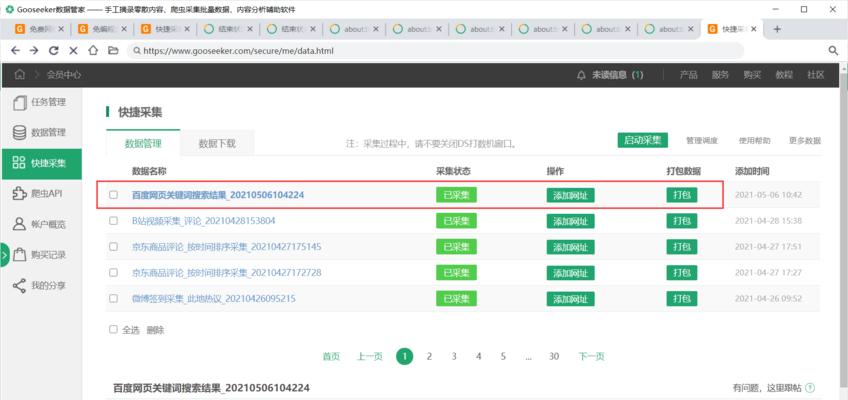The image size is (848, 400).
Task: Switch to the 数据下载 tab
Action: point(217,144)
